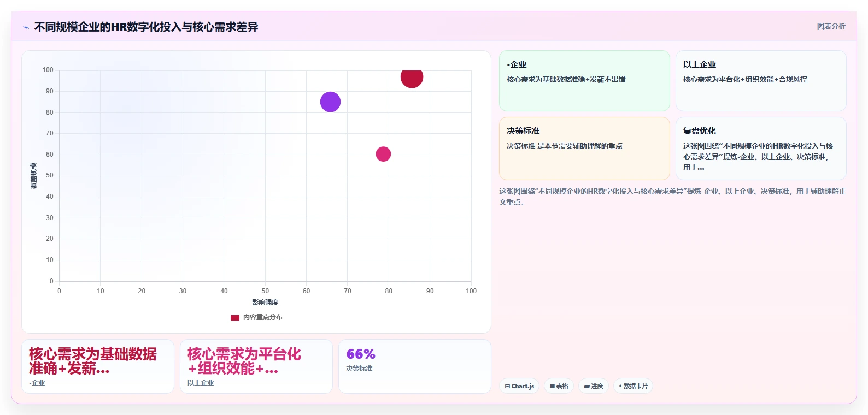Select the purple bubble on the chart
This screenshot has width=868, height=415.
tap(330, 102)
